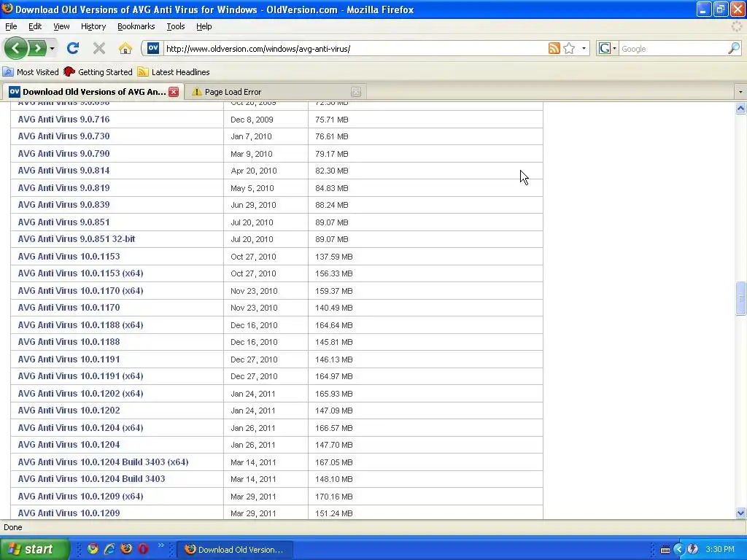
Task: Launch Internet Explorer from quick launch
Action: click(x=109, y=549)
